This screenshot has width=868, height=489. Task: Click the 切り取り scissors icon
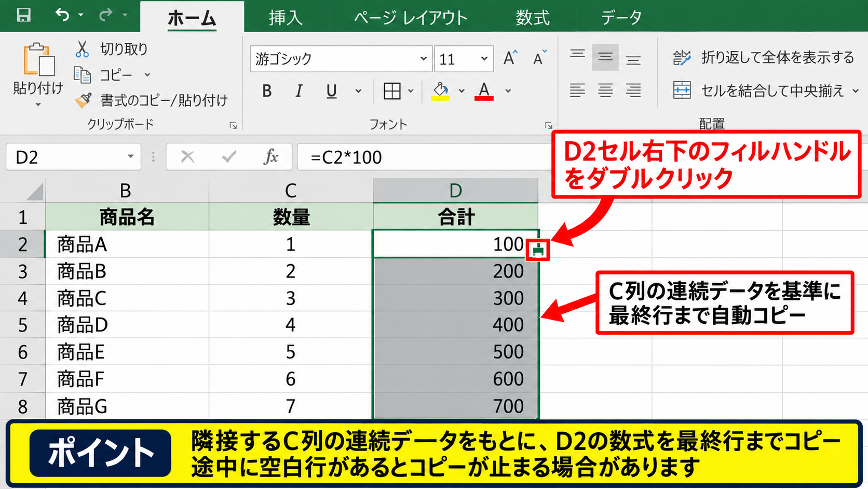82,49
